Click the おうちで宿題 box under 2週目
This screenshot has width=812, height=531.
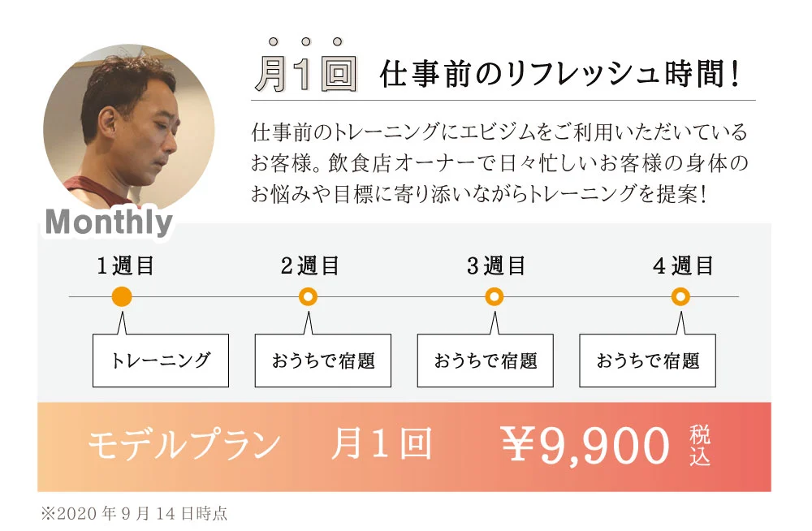(322, 360)
